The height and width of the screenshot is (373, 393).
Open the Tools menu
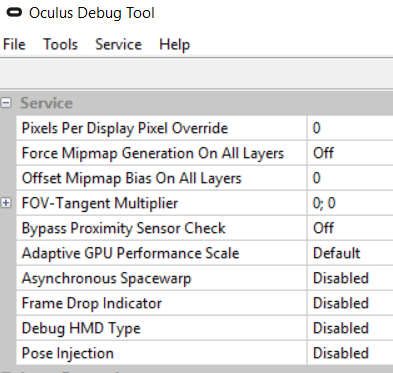click(x=60, y=44)
